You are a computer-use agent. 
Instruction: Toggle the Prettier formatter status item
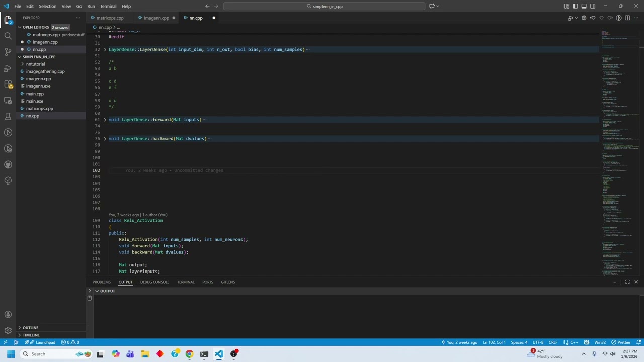tap(621, 342)
